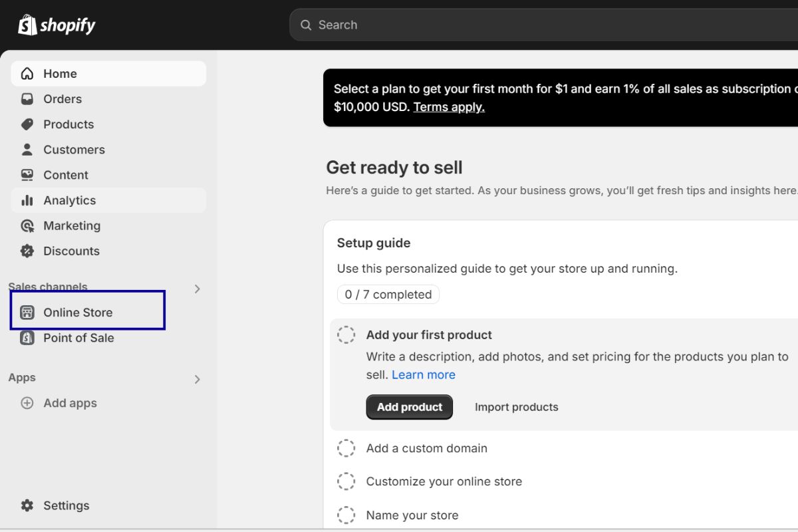Screen dimensions: 798x532
Task: Open Marketing section
Action: 108,225
